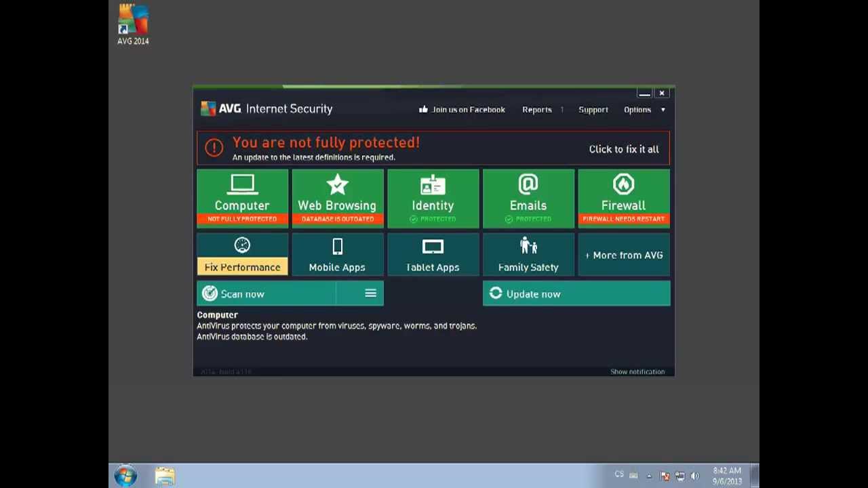This screenshot has width=868, height=488.
Task: Launch Fix Performance tool
Action: (x=242, y=254)
